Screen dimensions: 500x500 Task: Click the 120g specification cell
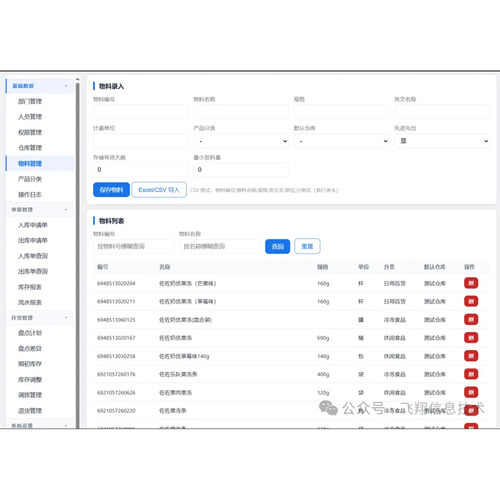point(323,393)
